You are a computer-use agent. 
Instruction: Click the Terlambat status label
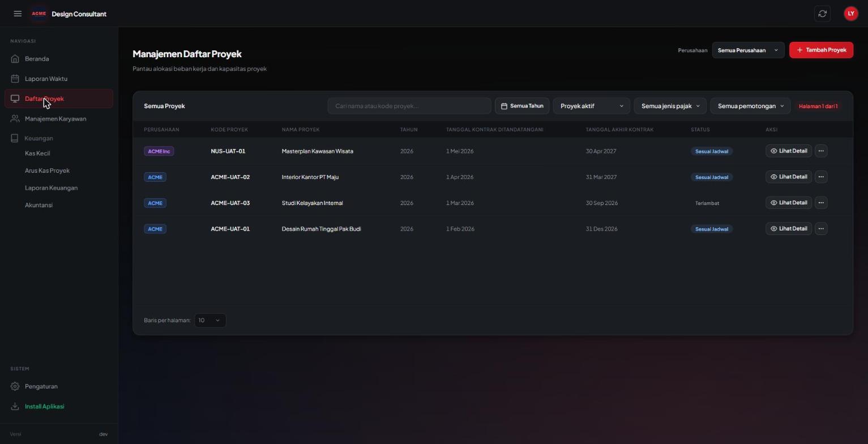point(707,203)
